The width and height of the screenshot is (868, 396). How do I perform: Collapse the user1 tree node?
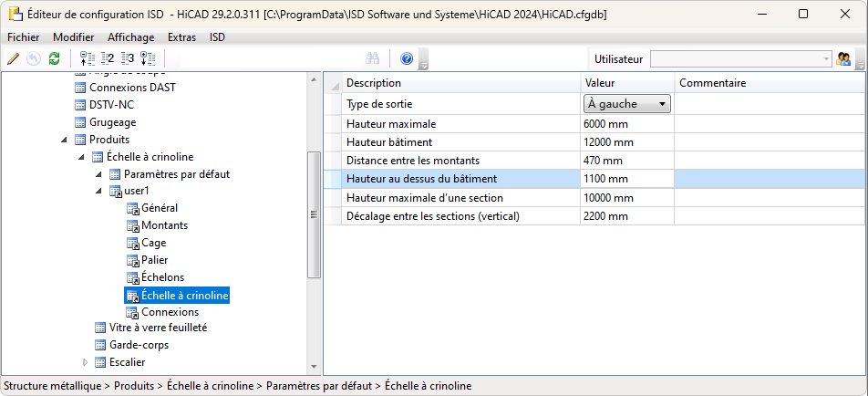[99, 191]
